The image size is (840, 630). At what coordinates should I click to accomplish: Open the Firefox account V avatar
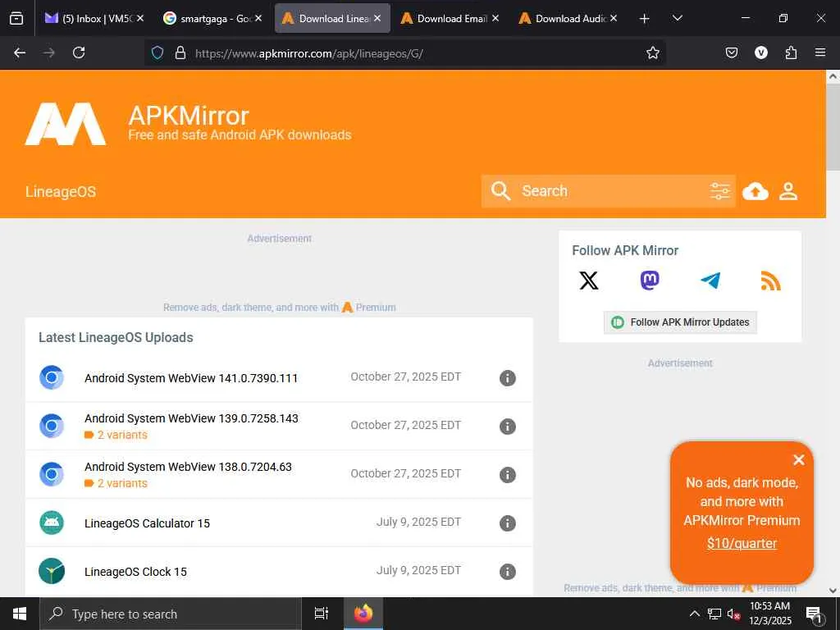[760, 52]
